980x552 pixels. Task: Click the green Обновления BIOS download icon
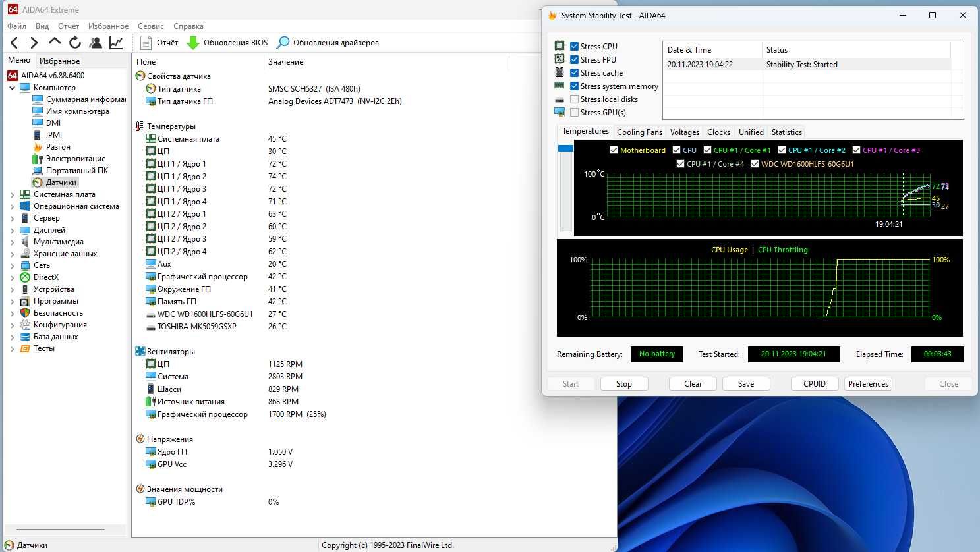tap(193, 43)
